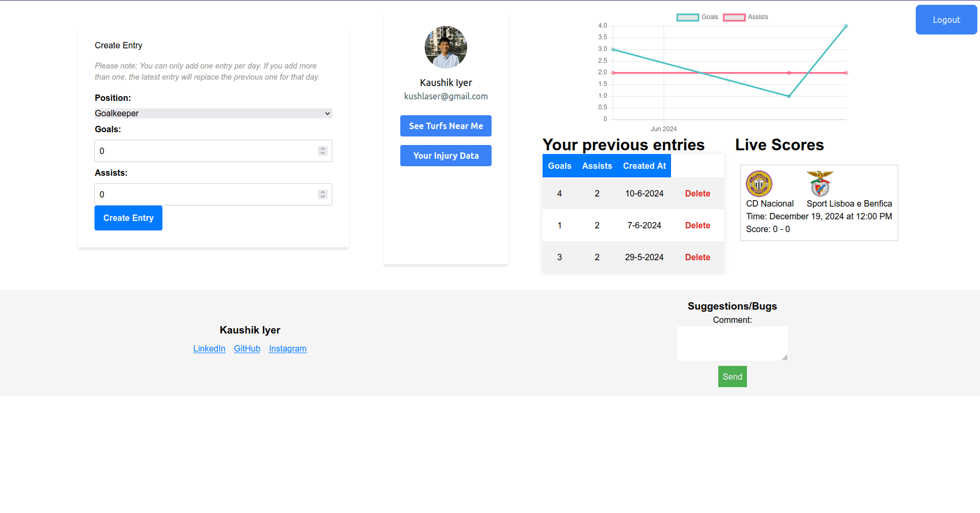
Task: Delete the entry dated 29-5-2024
Action: click(x=697, y=257)
